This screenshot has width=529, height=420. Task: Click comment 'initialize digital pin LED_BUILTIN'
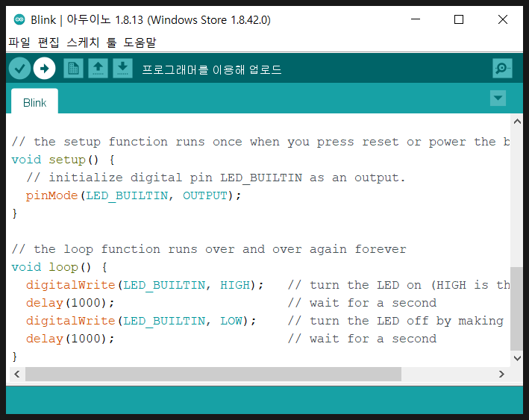[x=175, y=178]
